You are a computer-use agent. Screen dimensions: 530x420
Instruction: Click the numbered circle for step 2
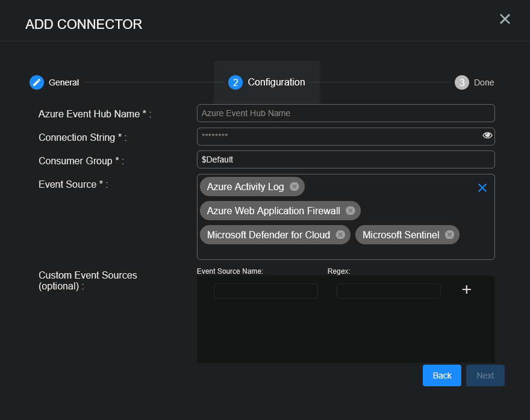pyautogui.click(x=235, y=82)
